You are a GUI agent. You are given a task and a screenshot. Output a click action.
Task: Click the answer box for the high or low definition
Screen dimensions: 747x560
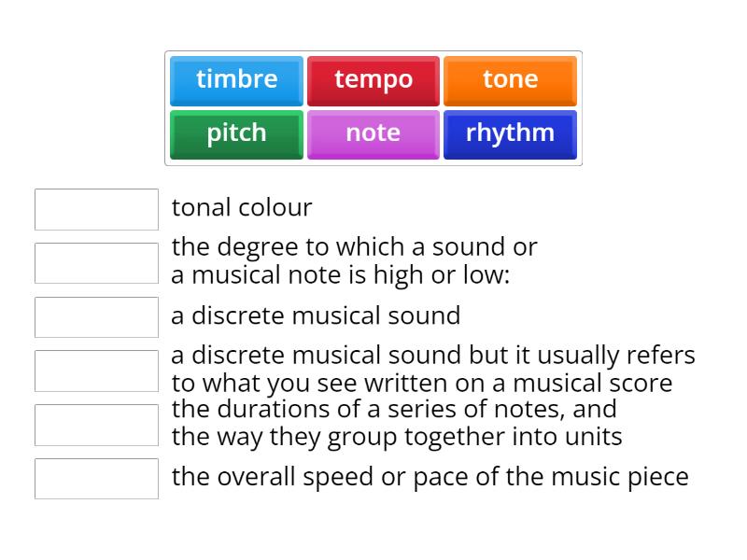[96, 262]
